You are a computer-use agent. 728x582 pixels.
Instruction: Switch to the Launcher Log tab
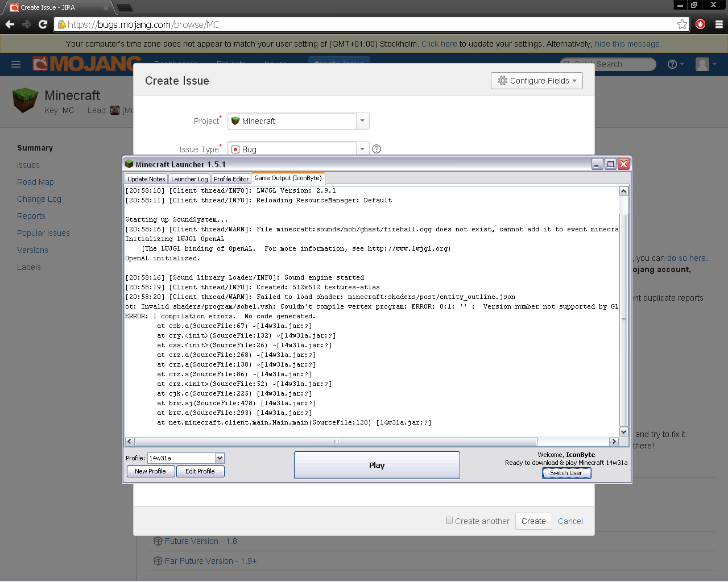(x=189, y=179)
